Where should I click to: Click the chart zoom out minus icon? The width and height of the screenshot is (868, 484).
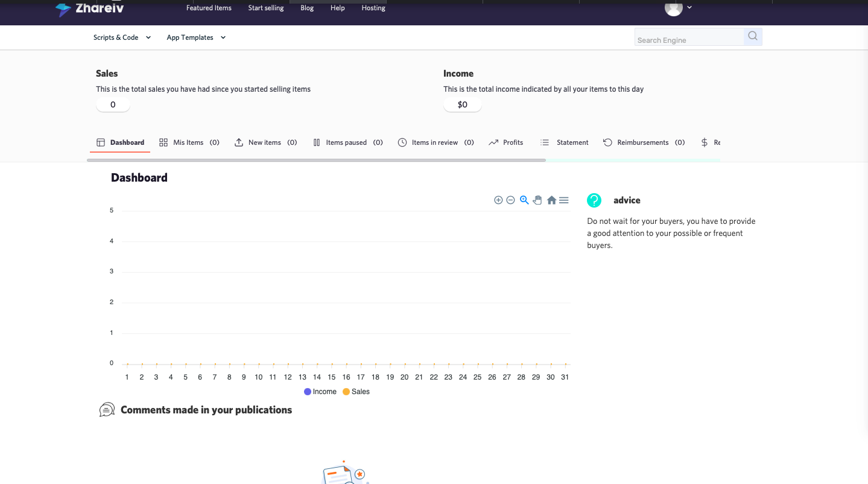click(510, 200)
